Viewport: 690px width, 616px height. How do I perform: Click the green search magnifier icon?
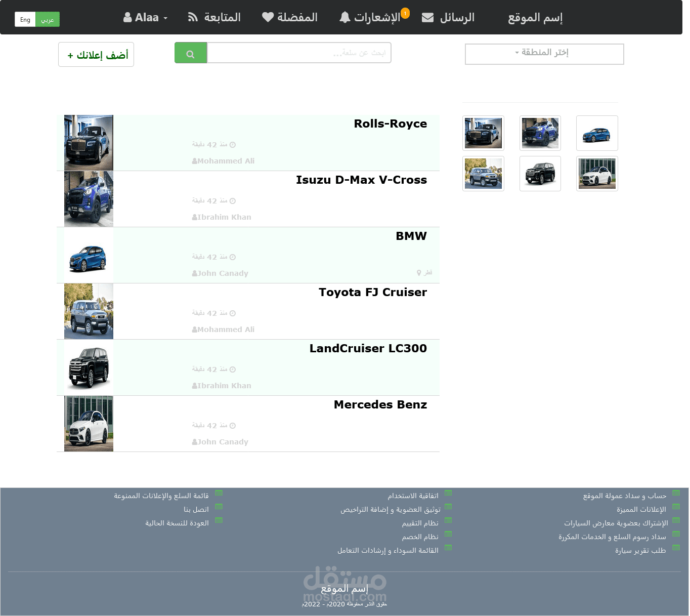[191, 52]
